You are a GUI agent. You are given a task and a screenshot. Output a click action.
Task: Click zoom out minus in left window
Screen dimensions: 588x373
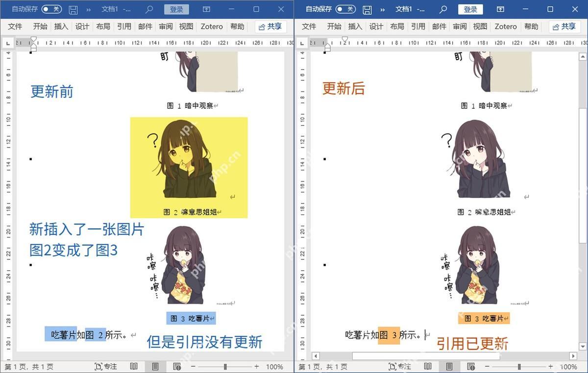[193, 367]
